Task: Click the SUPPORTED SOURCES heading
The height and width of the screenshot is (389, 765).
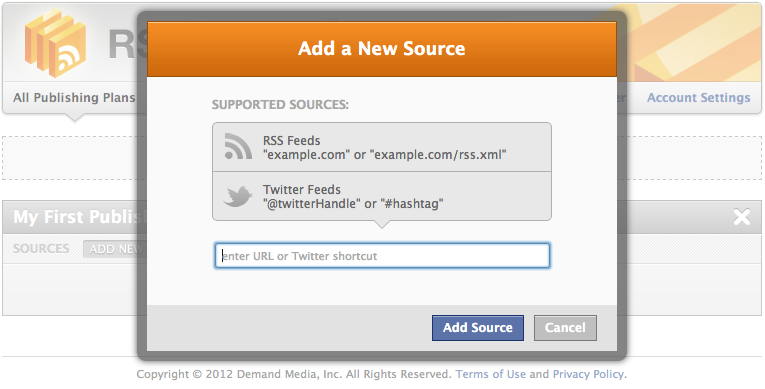Action: click(280, 105)
